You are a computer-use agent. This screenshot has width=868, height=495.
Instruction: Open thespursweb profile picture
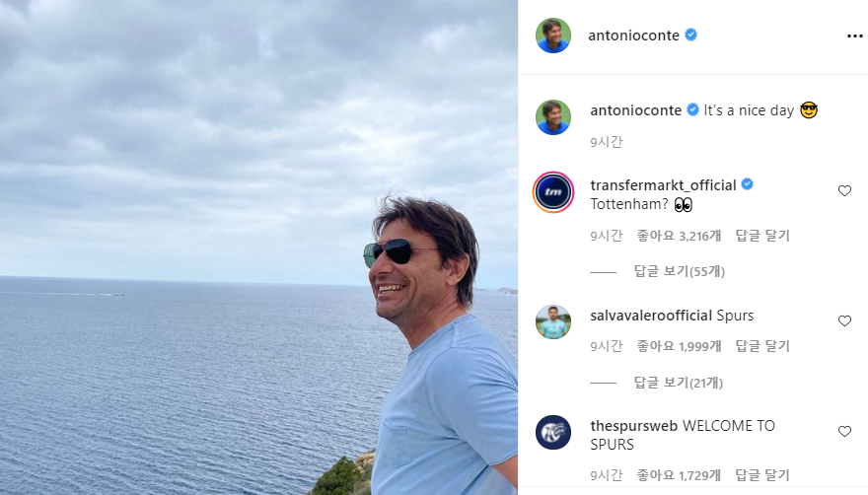[553, 432]
